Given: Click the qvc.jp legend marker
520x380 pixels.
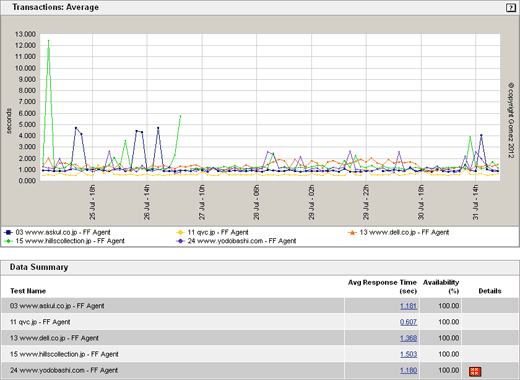Looking at the screenshot, I should 180,232.
